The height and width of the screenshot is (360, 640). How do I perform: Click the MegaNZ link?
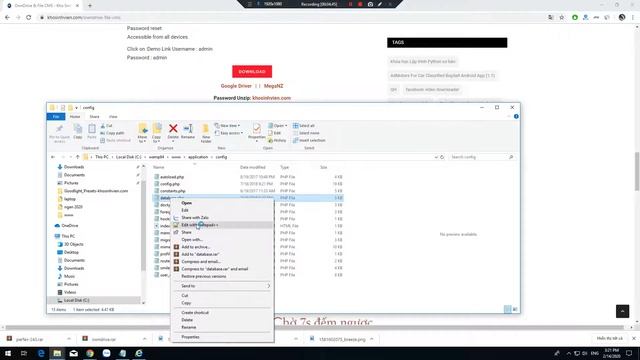pos(273,86)
